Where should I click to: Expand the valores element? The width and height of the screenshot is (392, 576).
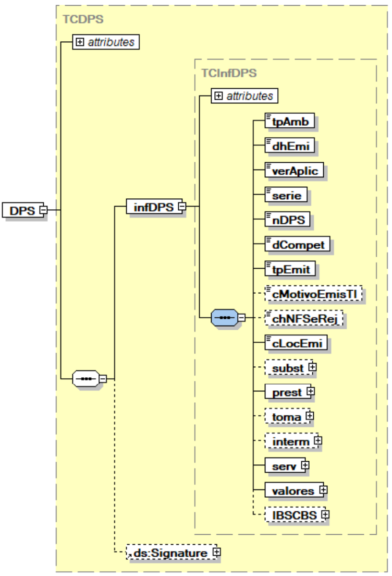point(324,490)
